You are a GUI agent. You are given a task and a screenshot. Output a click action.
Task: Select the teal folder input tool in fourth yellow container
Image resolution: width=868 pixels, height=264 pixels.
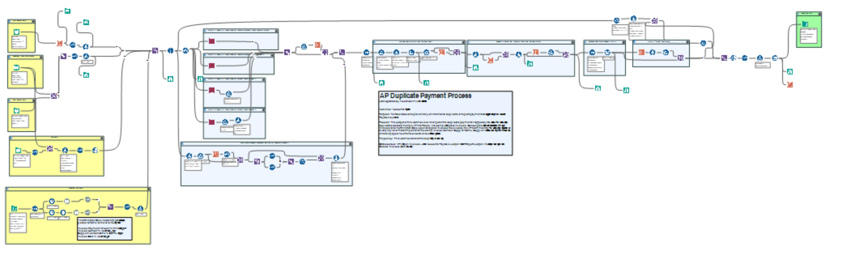coord(18,151)
